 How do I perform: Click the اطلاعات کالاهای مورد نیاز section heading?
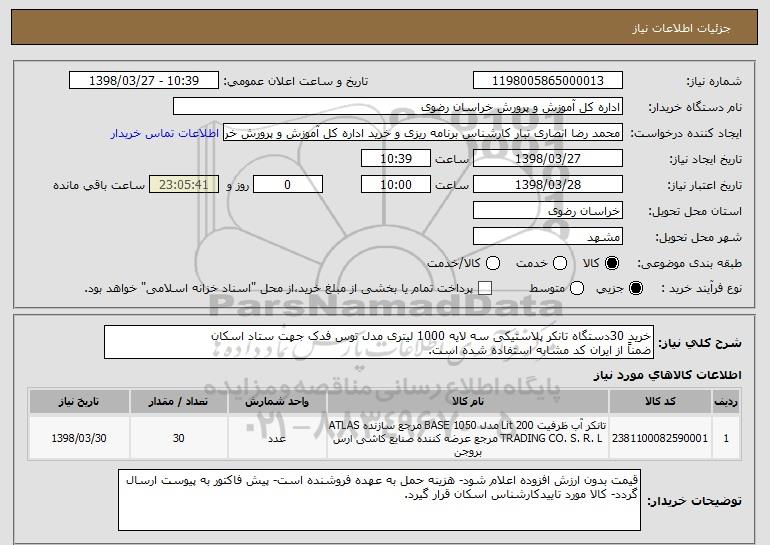tap(667, 375)
